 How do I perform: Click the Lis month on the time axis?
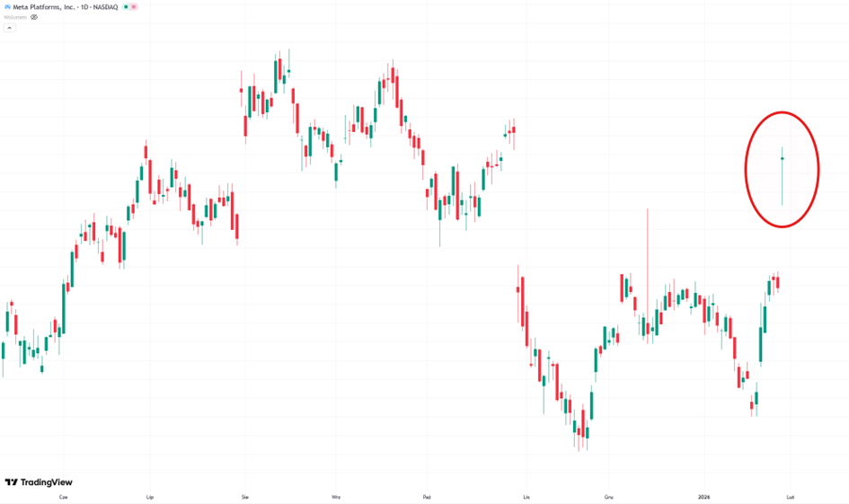click(x=526, y=496)
